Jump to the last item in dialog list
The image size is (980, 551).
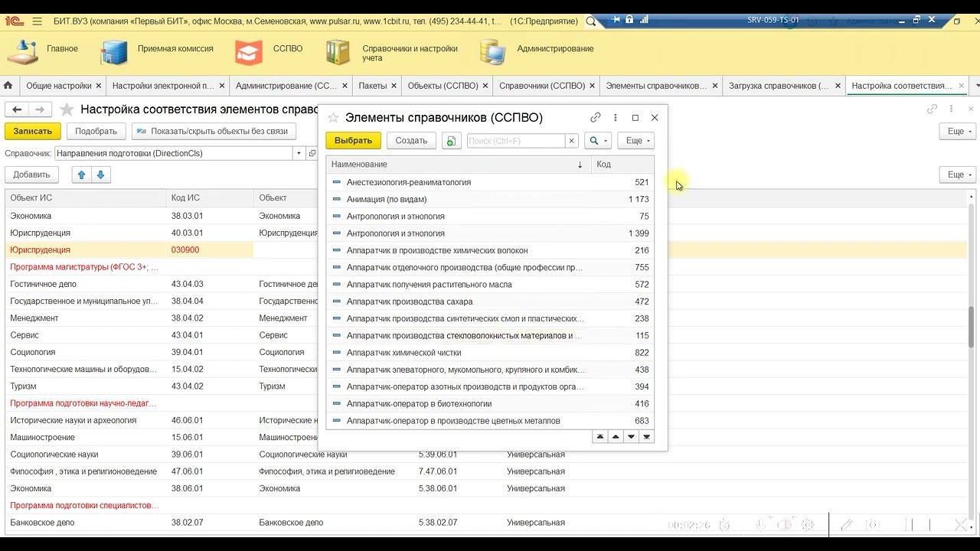pyautogui.click(x=647, y=437)
